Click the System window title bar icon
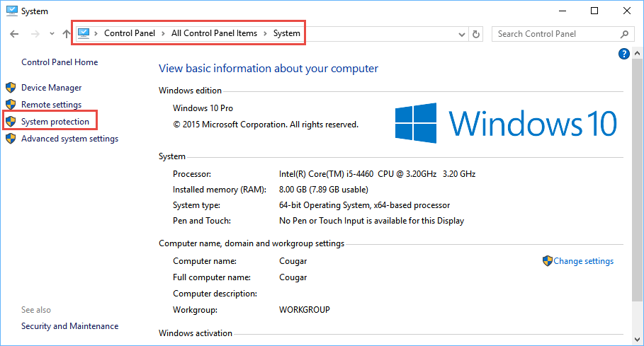644x346 pixels. pos(12,11)
